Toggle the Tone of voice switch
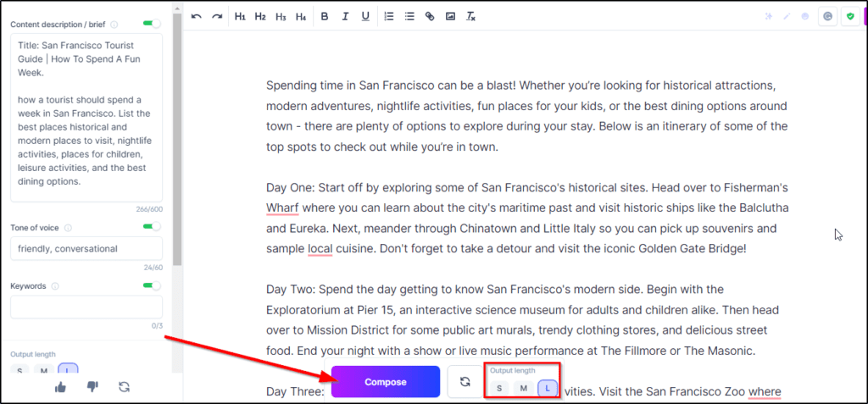Screen dimensions: 868x404 152,226
